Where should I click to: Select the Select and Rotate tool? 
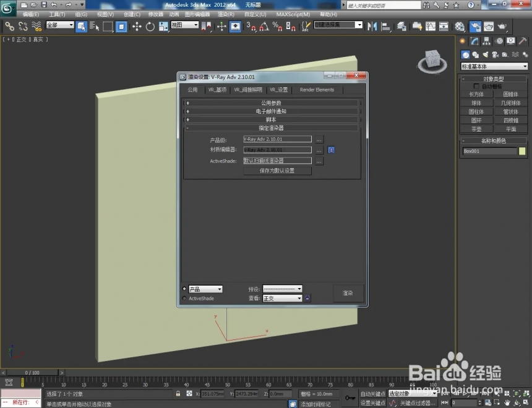point(150,27)
